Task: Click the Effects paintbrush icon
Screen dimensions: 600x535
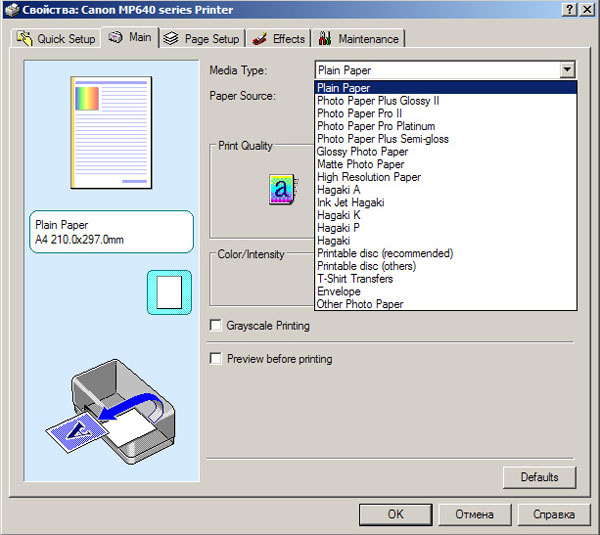Action: [260, 39]
